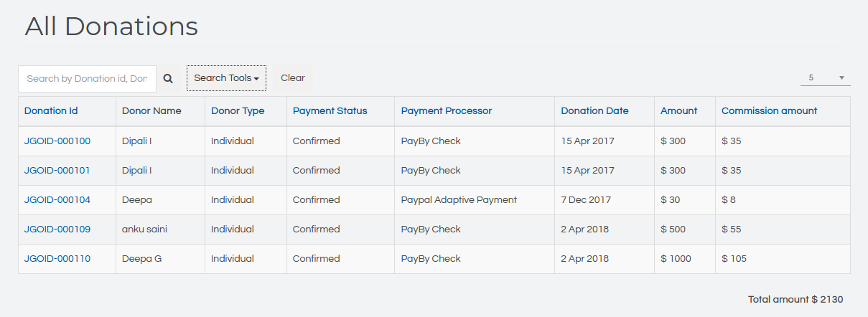Viewport: 868px width, 317px height.
Task: Sort by Payment Processor column header
Action: click(x=446, y=111)
